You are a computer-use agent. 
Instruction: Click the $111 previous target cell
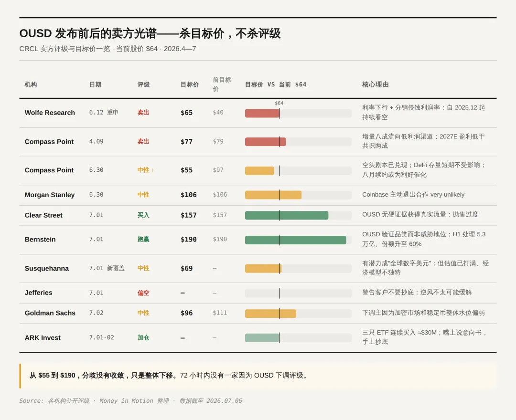tap(220, 313)
